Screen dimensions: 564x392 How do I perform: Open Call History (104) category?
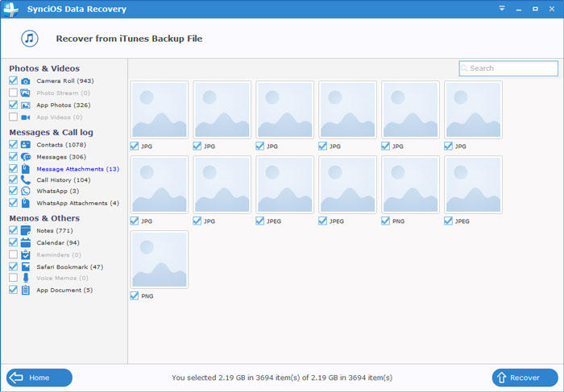[64, 180]
